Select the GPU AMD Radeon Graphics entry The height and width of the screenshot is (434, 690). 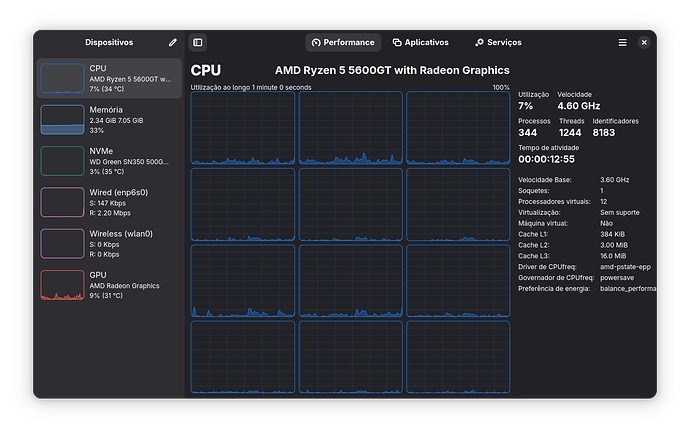coord(109,285)
